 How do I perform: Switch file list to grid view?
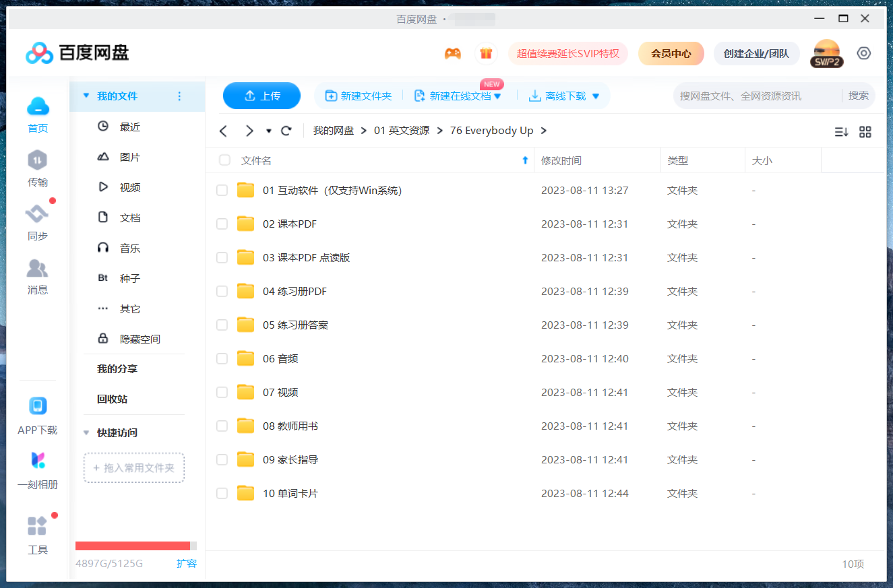(865, 132)
